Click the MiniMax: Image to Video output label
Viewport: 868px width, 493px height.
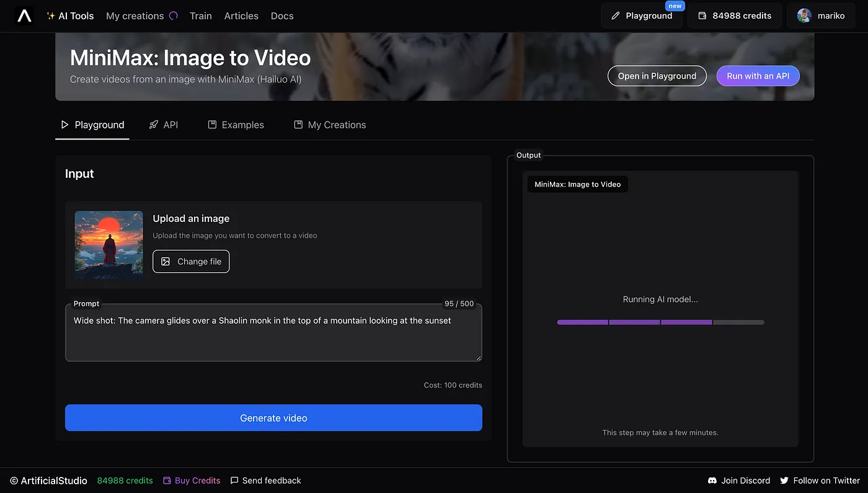pyautogui.click(x=577, y=184)
